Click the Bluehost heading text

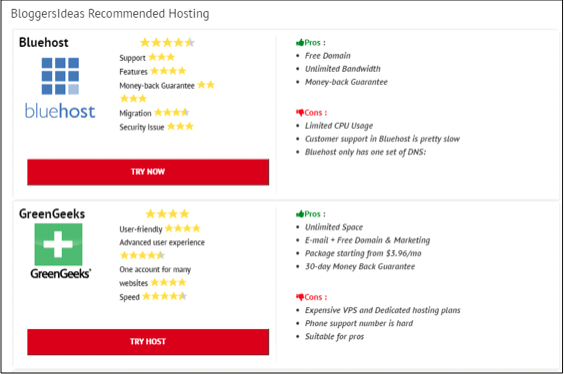coord(44,42)
